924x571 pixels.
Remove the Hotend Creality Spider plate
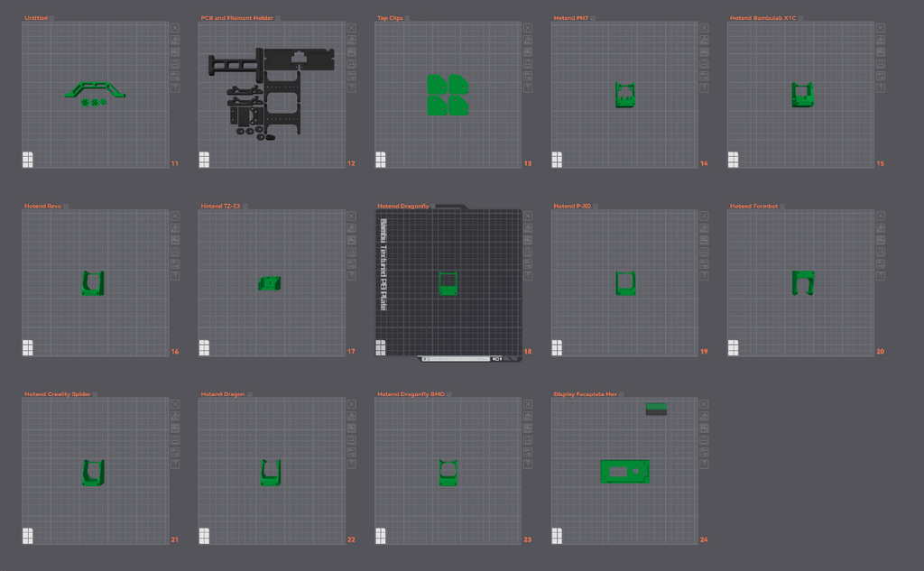coord(175,404)
